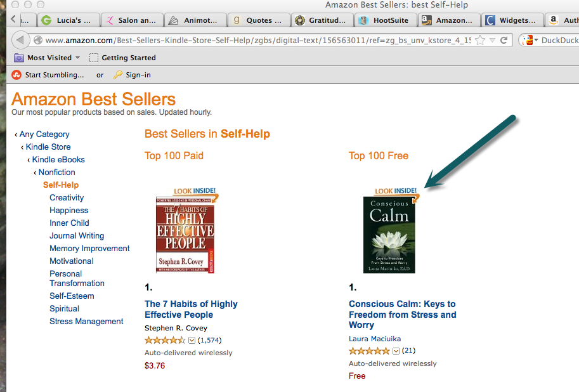Switch to the Widgets tab

[x=513, y=20]
